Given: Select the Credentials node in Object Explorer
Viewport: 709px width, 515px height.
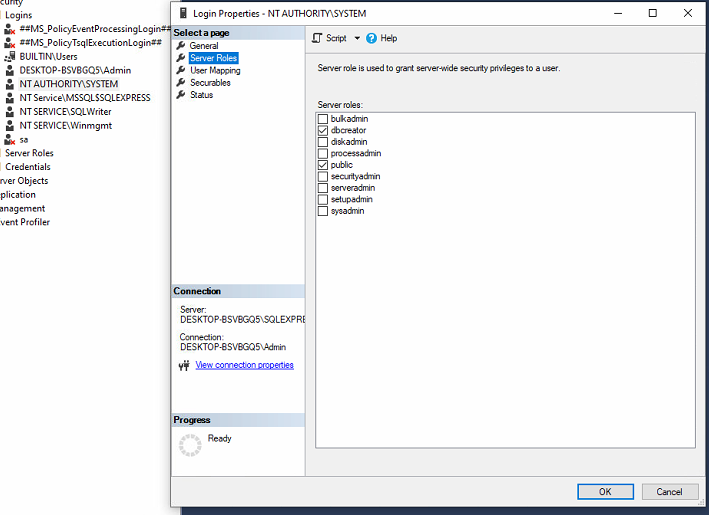Looking at the screenshot, I should (28, 167).
